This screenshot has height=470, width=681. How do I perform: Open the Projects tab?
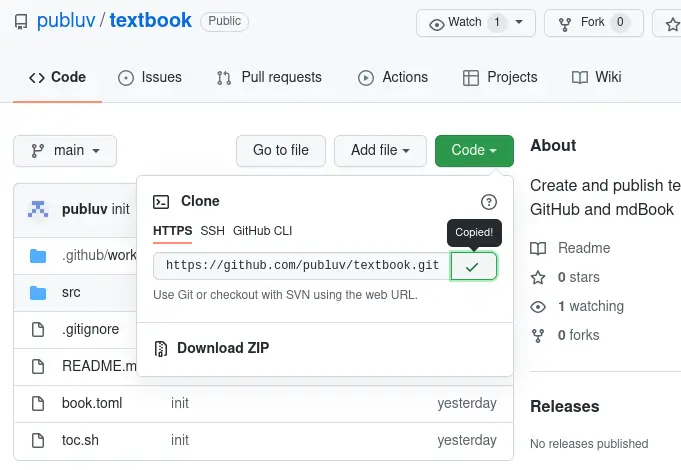[500, 77]
